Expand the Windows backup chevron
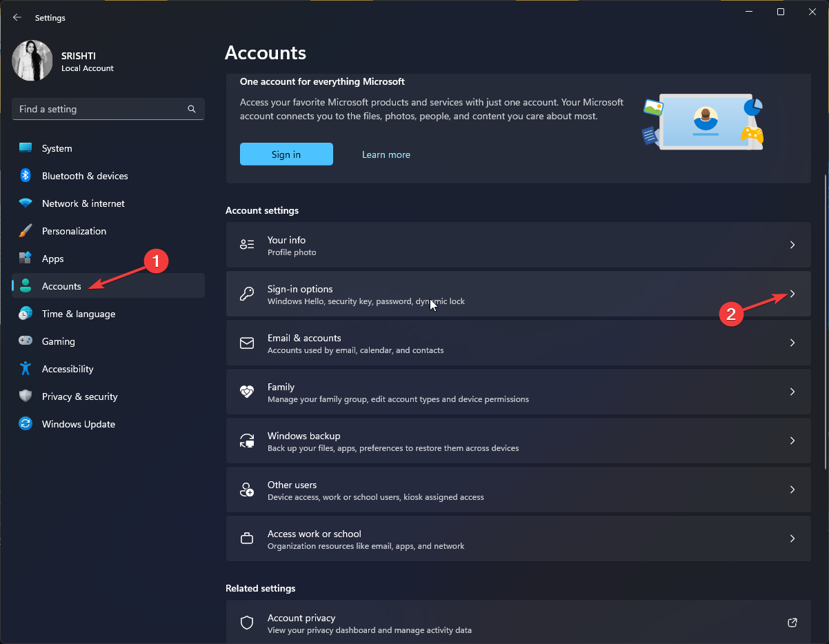829x644 pixels. pos(792,441)
